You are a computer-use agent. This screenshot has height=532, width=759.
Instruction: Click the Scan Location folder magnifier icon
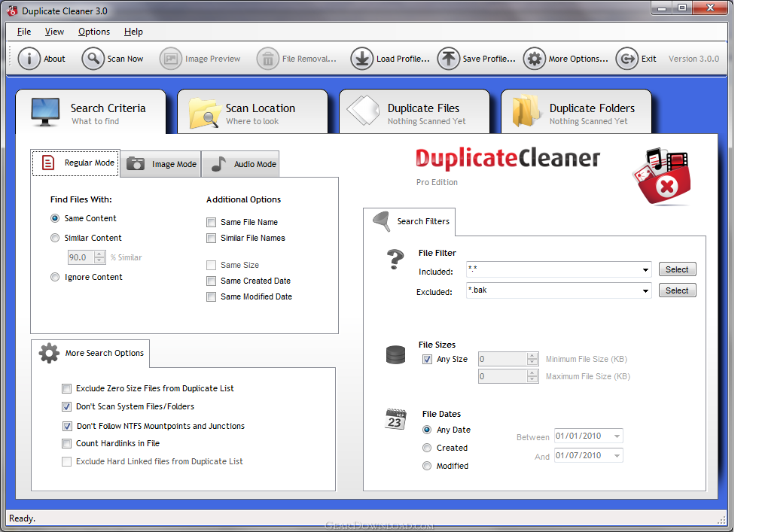(x=204, y=113)
